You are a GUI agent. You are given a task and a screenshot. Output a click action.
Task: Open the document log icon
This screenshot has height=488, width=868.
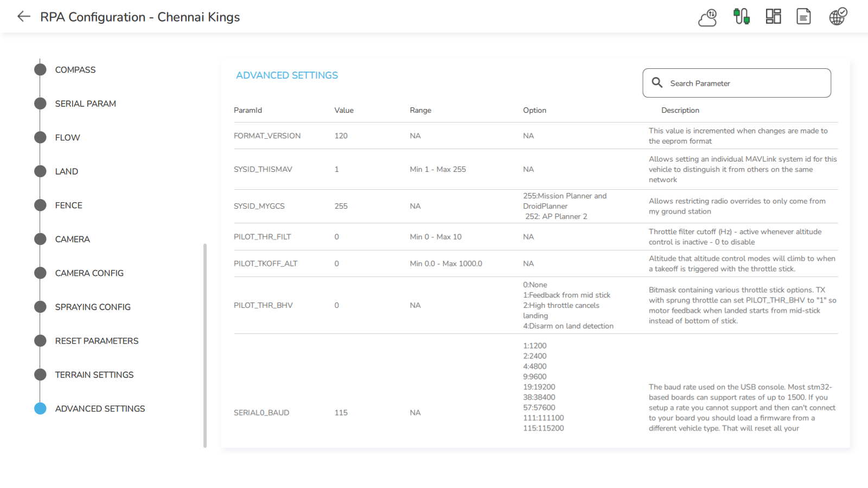(x=803, y=16)
